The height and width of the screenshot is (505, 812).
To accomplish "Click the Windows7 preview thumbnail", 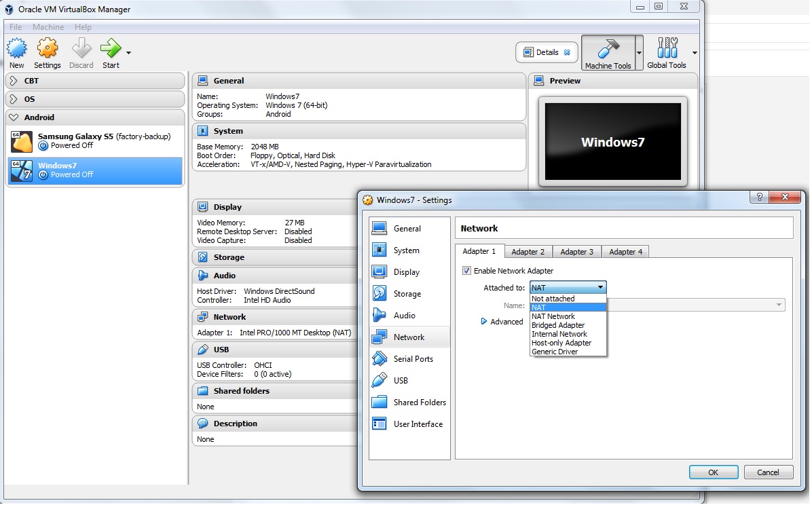I will point(612,141).
